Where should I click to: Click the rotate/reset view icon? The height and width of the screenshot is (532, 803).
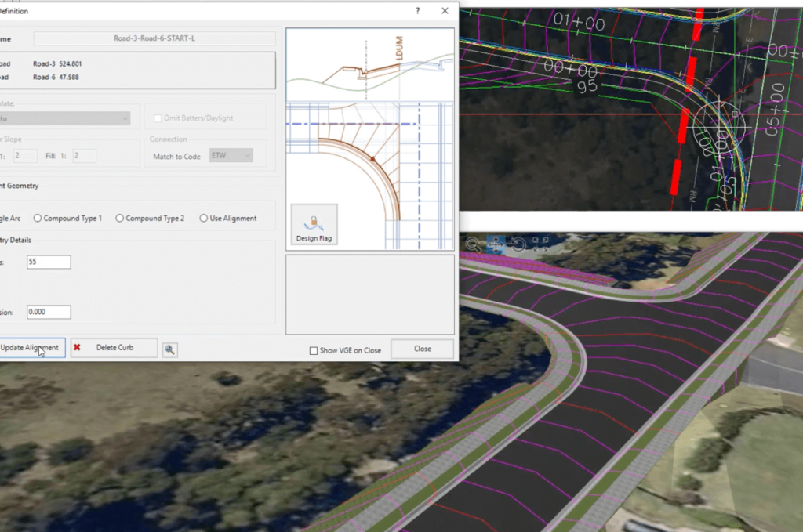[x=518, y=244]
